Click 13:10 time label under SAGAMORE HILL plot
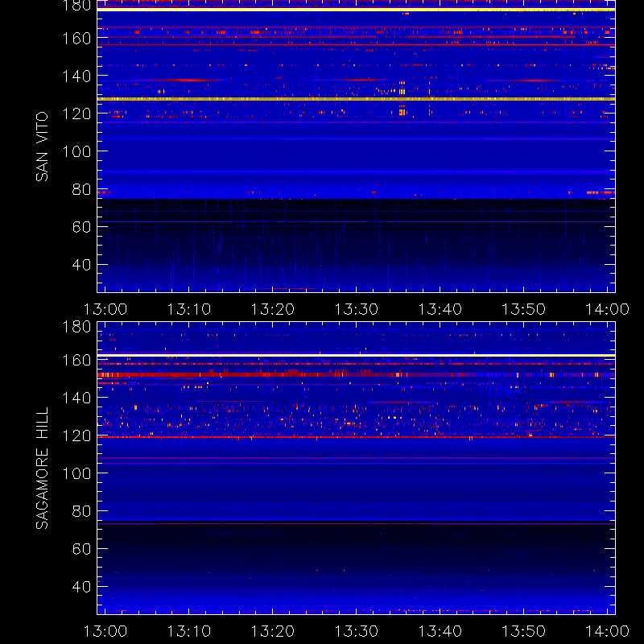This screenshot has width=644, height=644. click(189, 631)
